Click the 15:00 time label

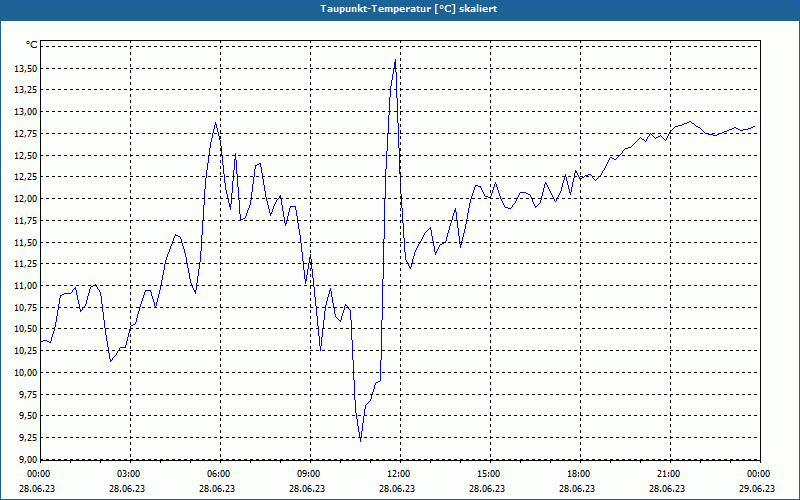(488, 474)
